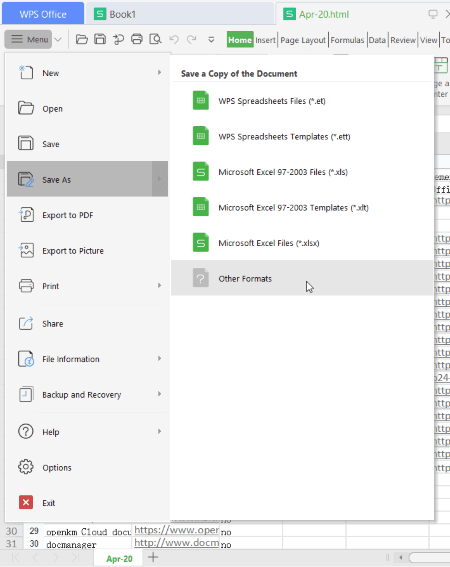
Task: Click the Open folder icon in quick toolbar
Action: (x=81, y=39)
